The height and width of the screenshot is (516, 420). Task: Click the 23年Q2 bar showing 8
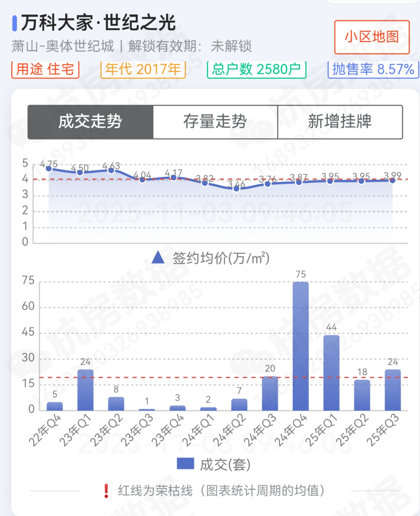tap(116, 404)
